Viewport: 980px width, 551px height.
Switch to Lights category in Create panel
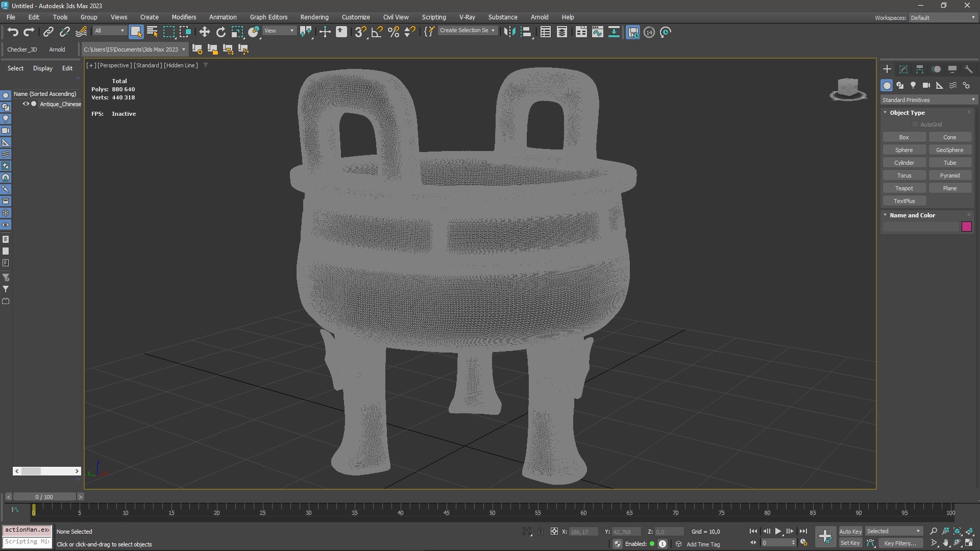coord(913,86)
